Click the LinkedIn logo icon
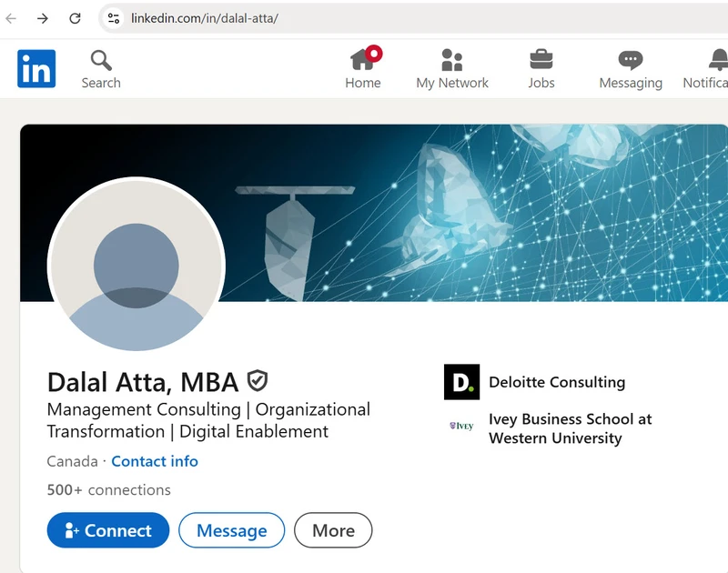Viewport: 728px width, 573px height. (x=36, y=69)
